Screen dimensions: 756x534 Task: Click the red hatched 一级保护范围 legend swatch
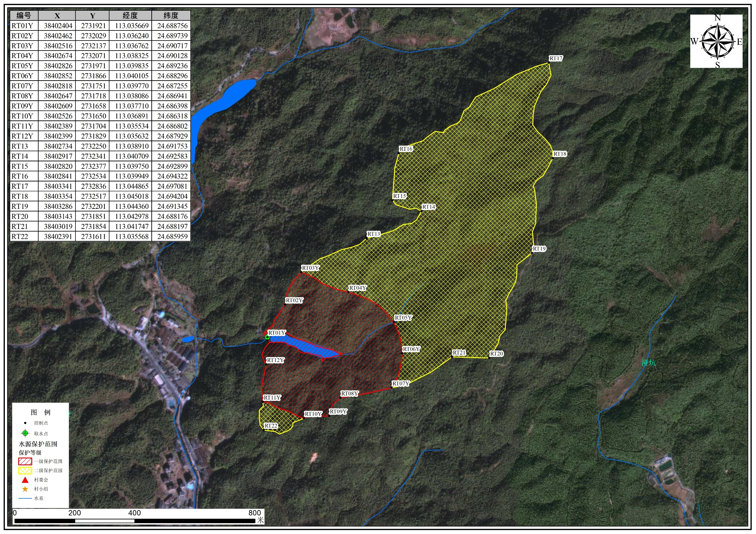click(25, 461)
